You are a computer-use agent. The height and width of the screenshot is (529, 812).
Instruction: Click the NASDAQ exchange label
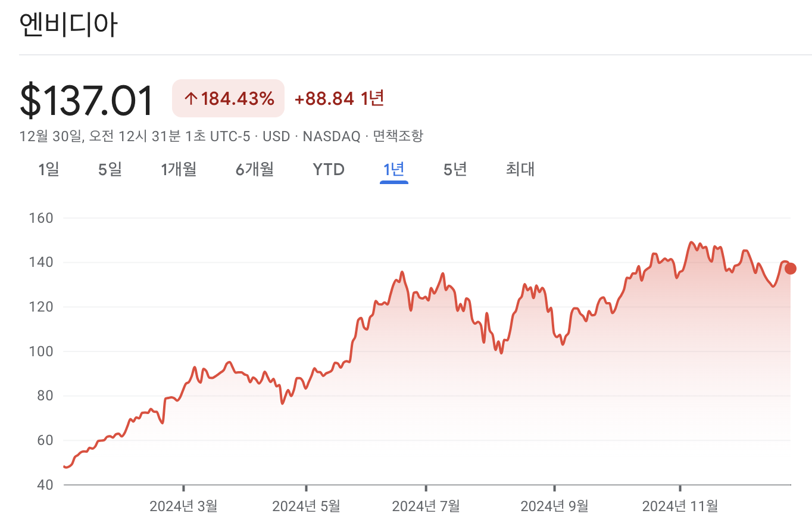pos(330,136)
